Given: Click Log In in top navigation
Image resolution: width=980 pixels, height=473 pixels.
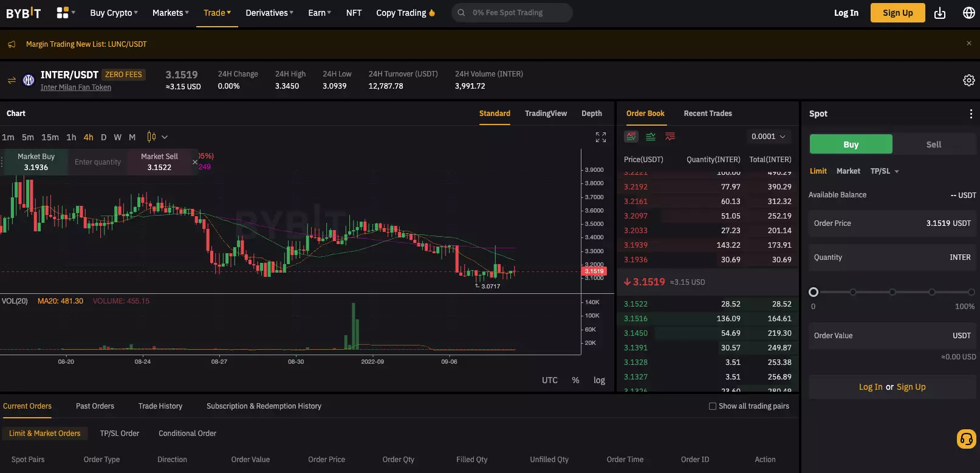Looking at the screenshot, I should click(846, 13).
